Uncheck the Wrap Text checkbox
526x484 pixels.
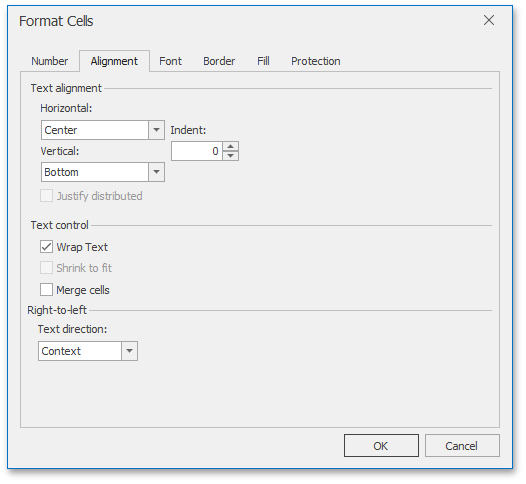tap(46, 247)
